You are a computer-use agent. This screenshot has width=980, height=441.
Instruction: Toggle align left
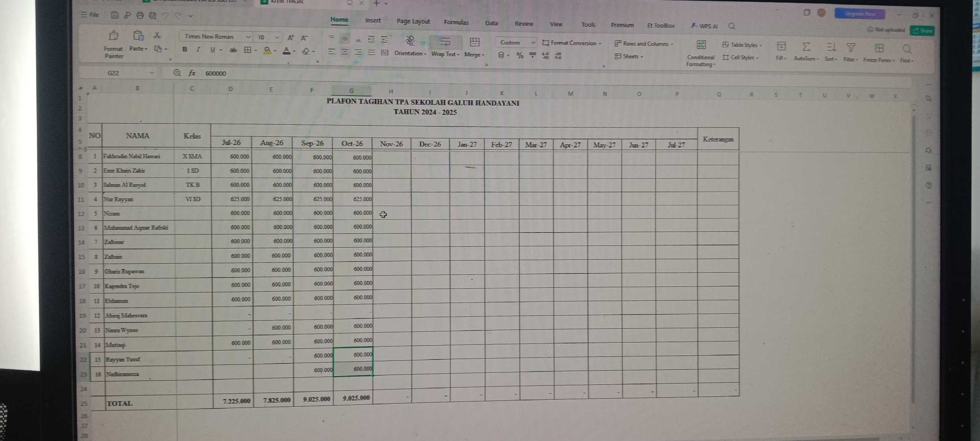pyautogui.click(x=331, y=52)
